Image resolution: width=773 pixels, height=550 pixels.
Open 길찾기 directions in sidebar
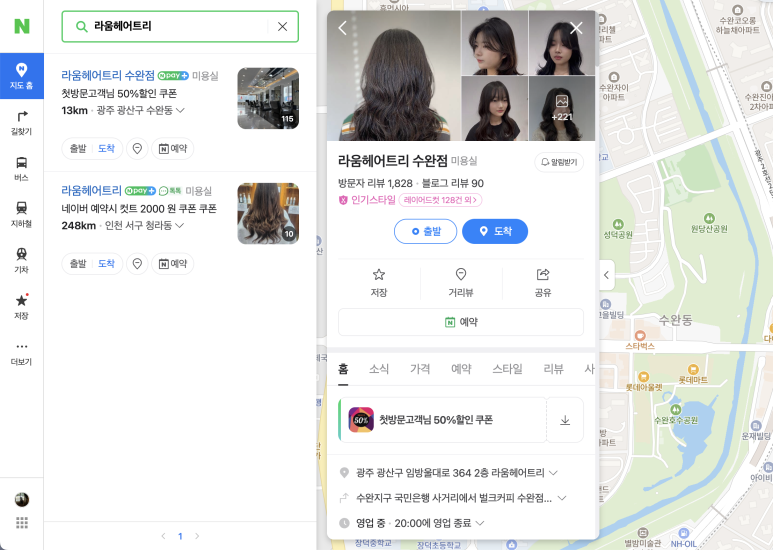22,122
